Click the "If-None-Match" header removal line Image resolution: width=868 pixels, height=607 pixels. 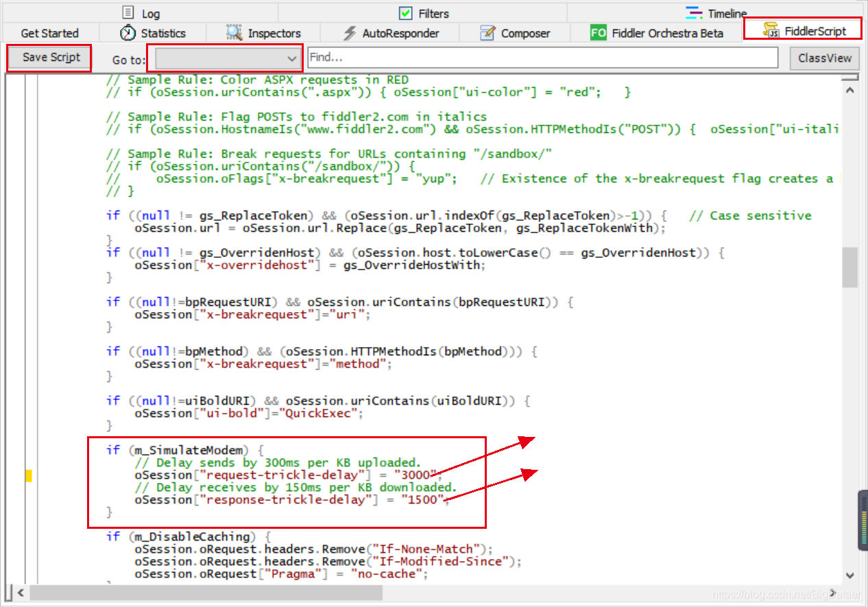[313, 549]
